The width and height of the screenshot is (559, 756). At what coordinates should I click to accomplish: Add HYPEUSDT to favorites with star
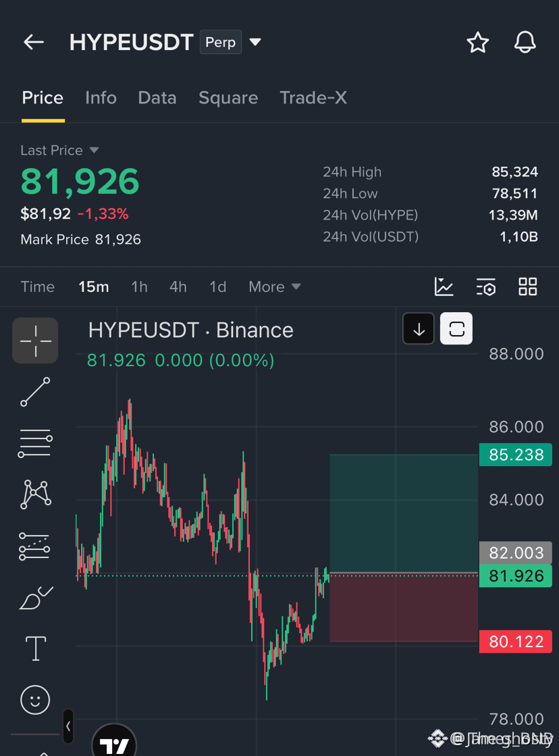[477, 43]
